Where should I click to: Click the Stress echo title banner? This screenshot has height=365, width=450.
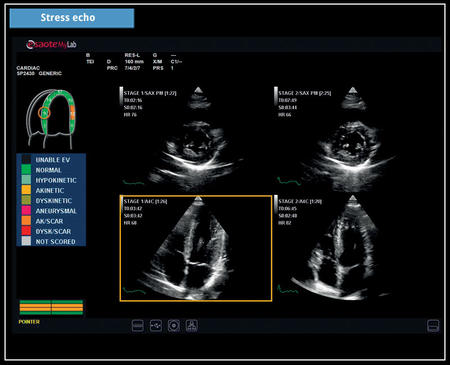pos(72,18)
